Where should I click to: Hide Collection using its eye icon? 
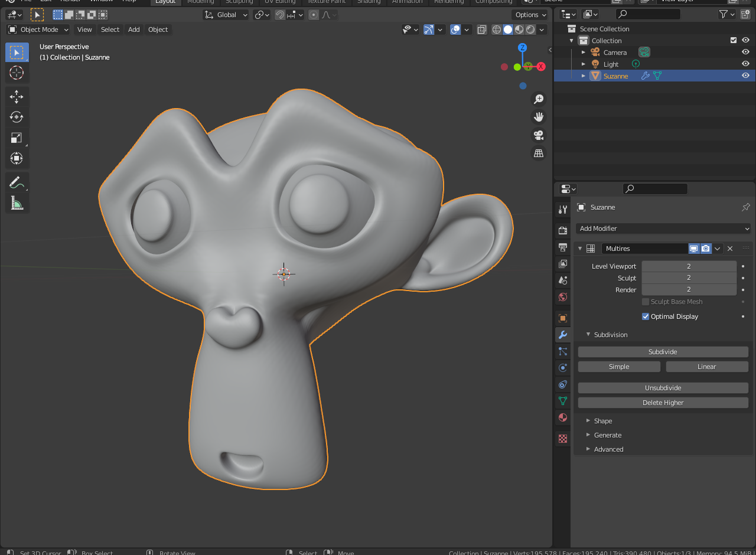point(745,40)
